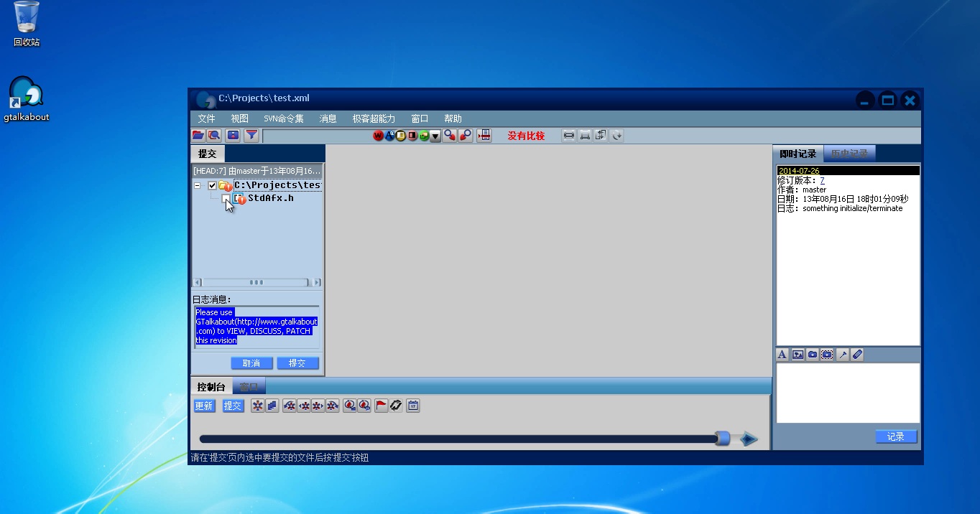Click the text A icon in record panel
980x514 pixels.
(x=782, y=355)
